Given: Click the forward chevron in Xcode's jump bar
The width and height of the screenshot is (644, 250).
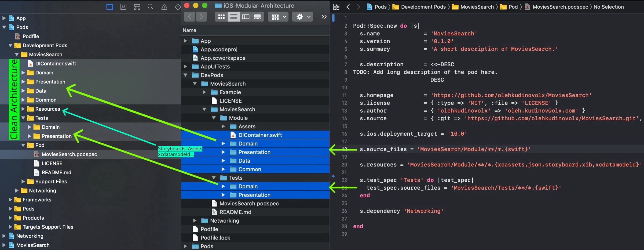Looking at the screenshot, I should (358, 7).
